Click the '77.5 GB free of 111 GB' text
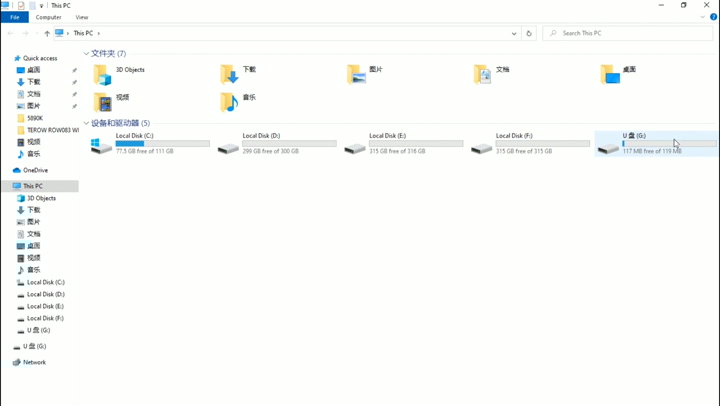720x406 pixels. pos(145,151)
